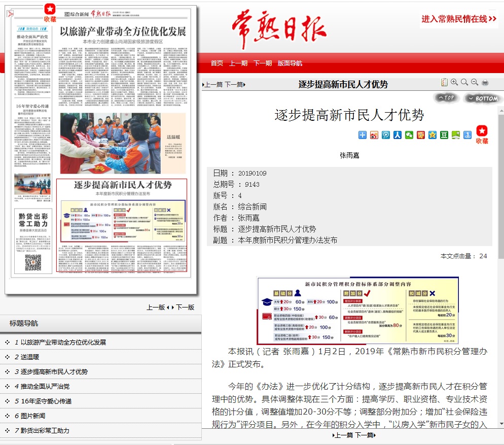Click the zoom out magnifier with minus
Viewport: 504px width, 445px height.
coord(475,82)
